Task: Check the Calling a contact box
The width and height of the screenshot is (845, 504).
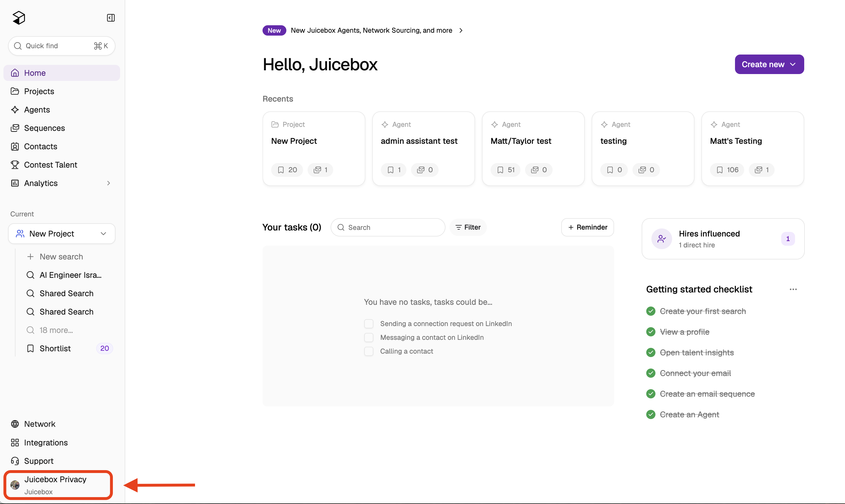Action: (369, 351)
